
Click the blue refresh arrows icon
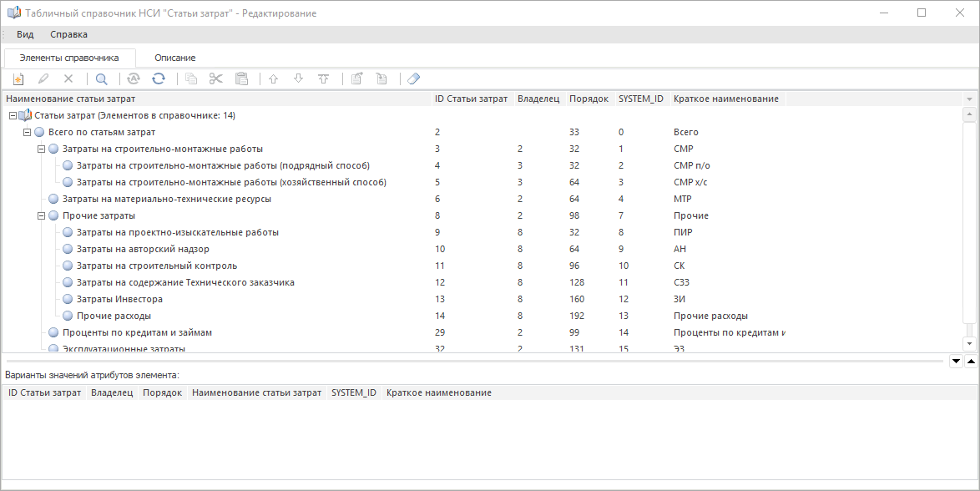[x=158, y=79]
